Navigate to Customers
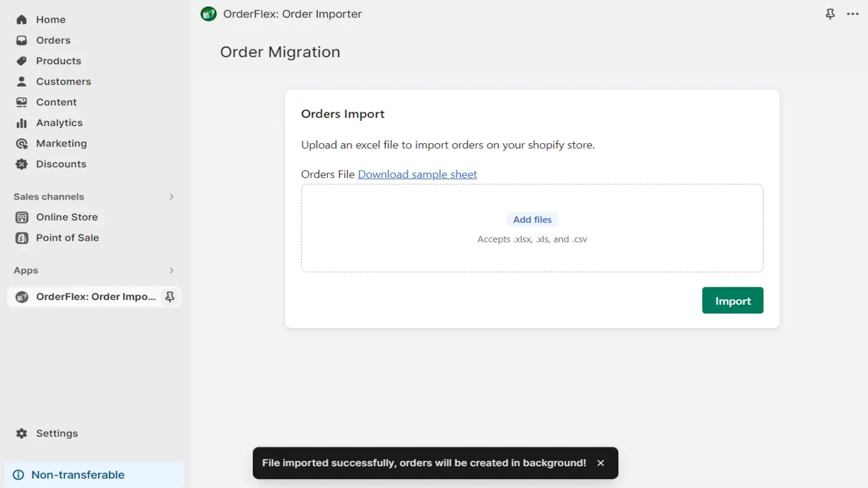868x488 pixels. pos(63,81)
